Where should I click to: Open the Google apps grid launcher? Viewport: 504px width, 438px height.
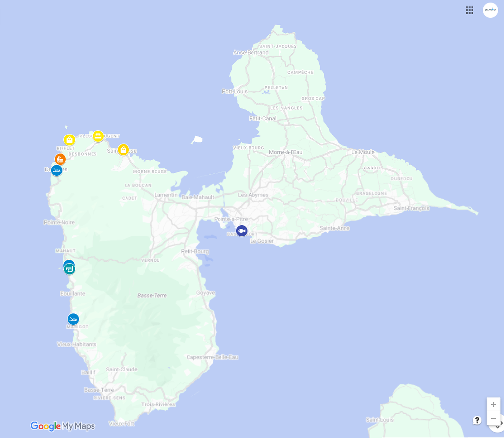469,10
